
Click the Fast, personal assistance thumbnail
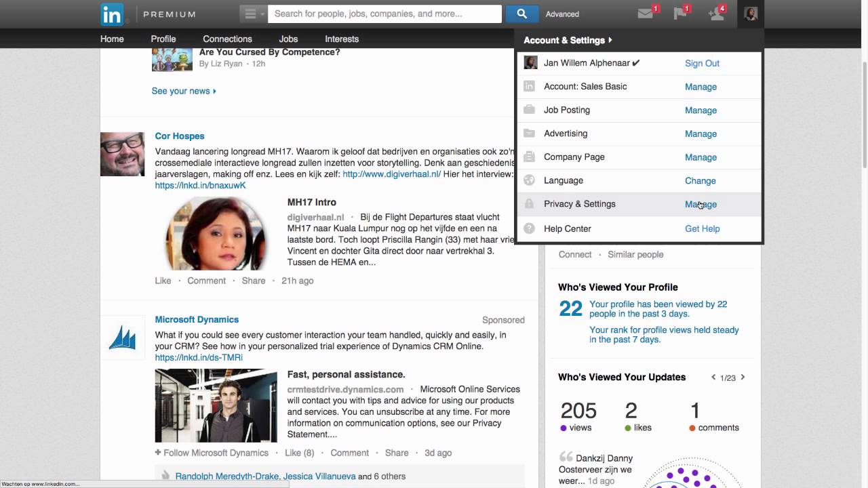216,405
